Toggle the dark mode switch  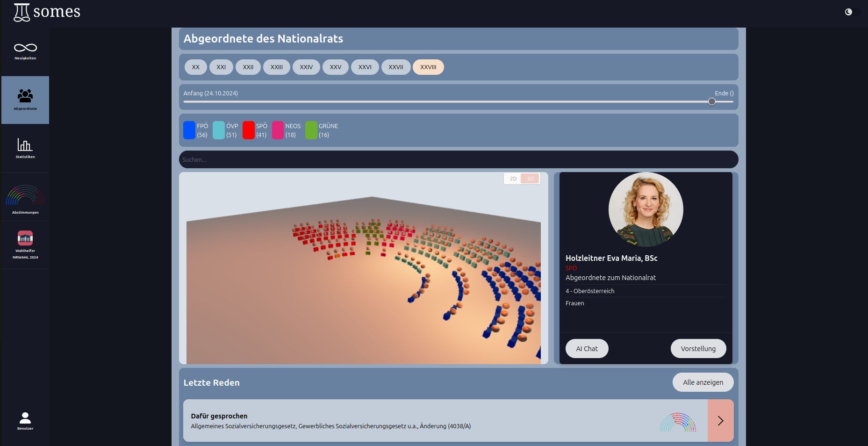(852, 12)
